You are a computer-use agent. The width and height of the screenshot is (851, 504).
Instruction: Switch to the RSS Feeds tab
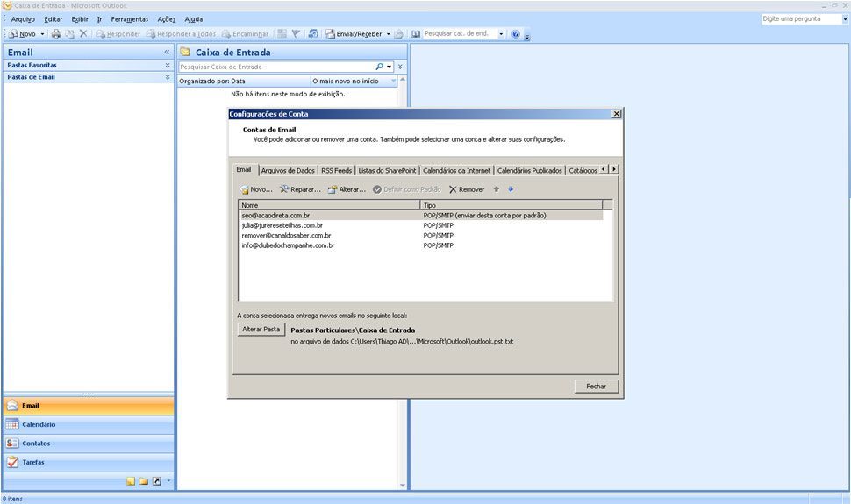(336, 170)
